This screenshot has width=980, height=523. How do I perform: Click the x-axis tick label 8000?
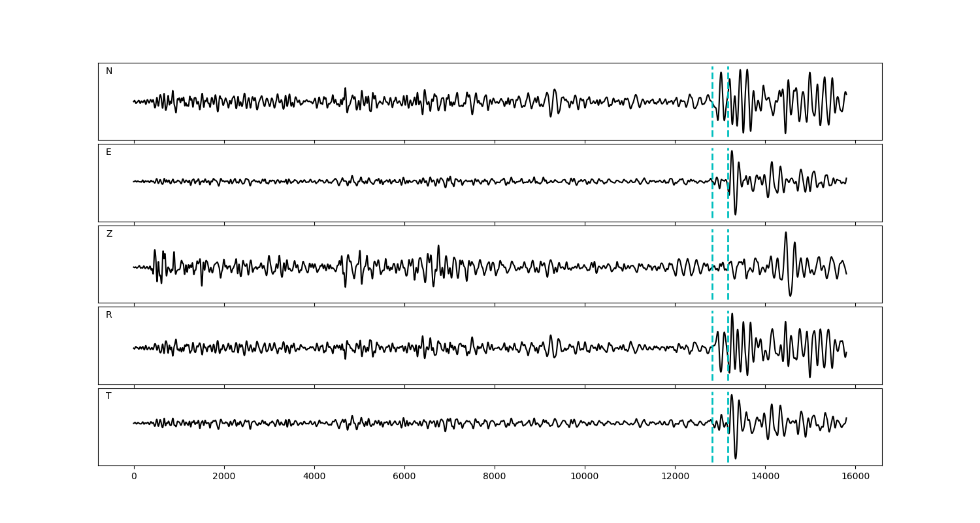495,477
